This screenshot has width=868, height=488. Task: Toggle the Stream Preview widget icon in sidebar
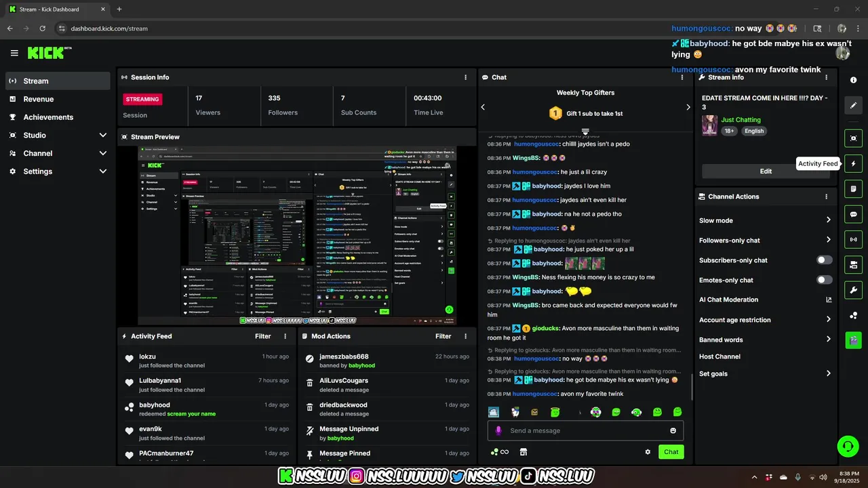[853, 138]
